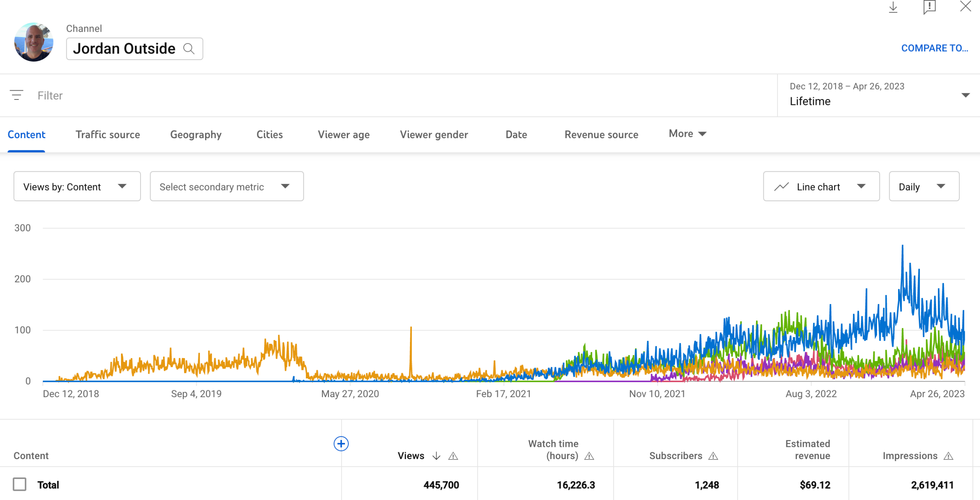Open the More tabs menu
This screenshot has height=500, width=980.
pyautogui.click(x=687, y=134)
